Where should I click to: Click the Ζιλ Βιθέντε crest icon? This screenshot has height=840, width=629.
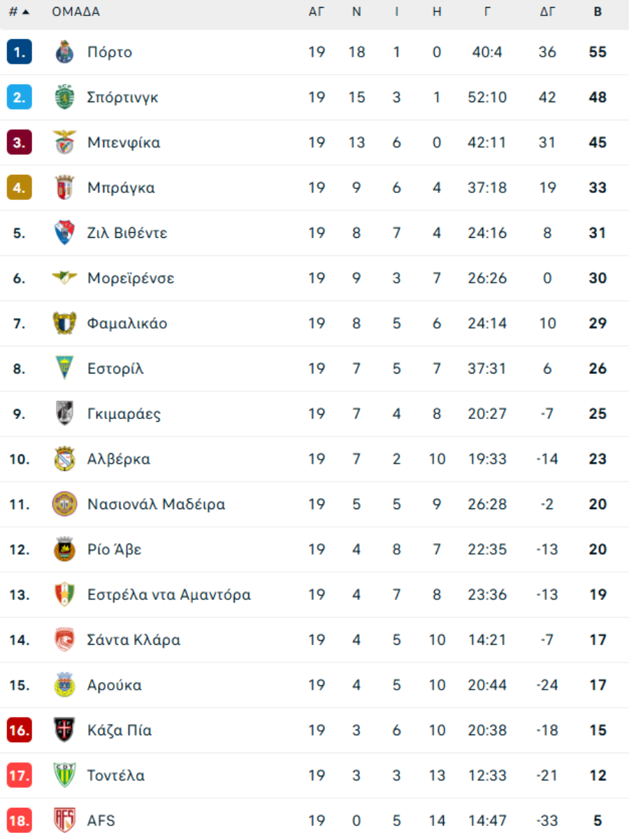tap(64, 233)
